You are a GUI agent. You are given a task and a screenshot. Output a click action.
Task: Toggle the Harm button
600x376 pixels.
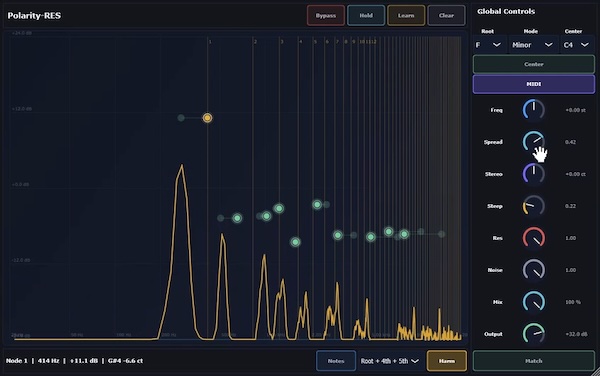[447, 361]
